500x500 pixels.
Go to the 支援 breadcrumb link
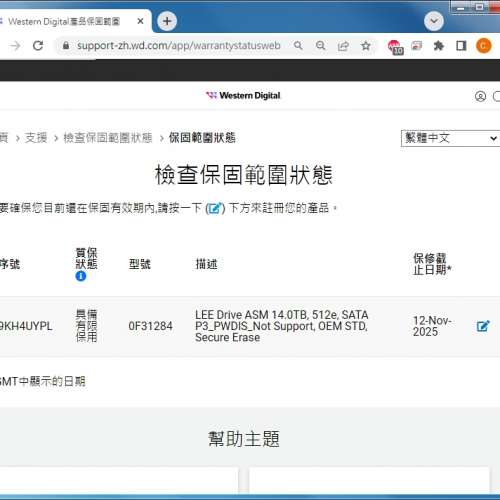coord(36,138)
